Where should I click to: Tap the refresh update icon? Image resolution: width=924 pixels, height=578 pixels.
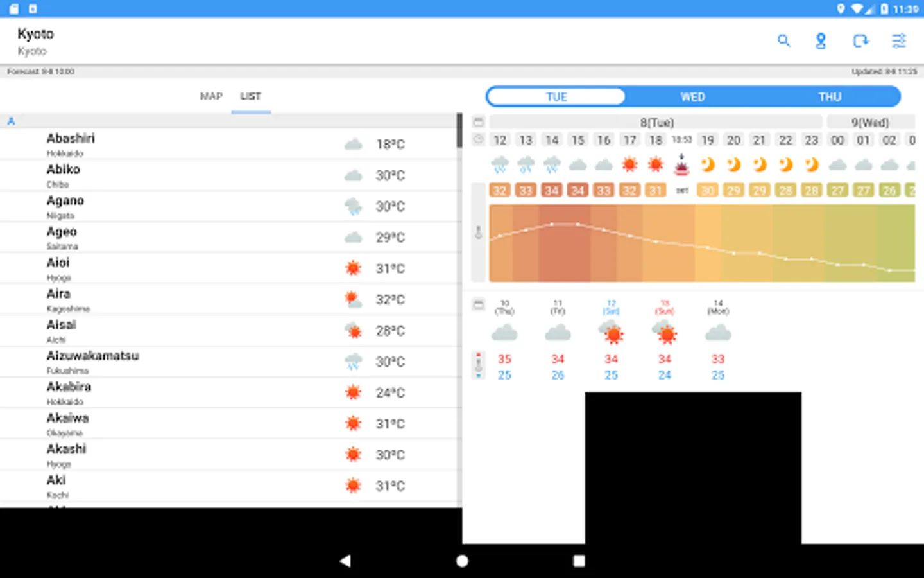(860, 41)
